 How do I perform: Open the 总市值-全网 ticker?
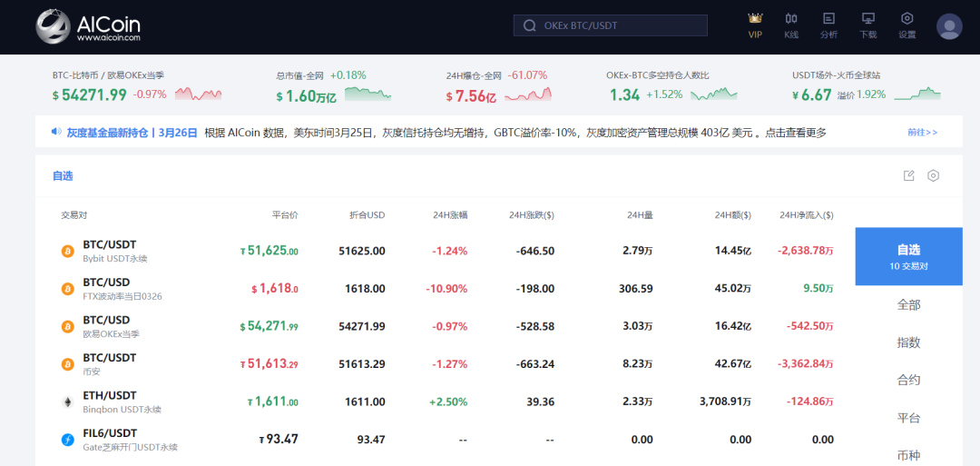point(334,87)
